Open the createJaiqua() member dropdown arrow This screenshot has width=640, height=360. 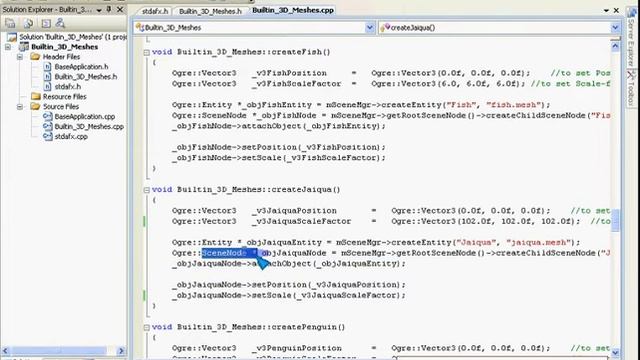coord(615,28)
